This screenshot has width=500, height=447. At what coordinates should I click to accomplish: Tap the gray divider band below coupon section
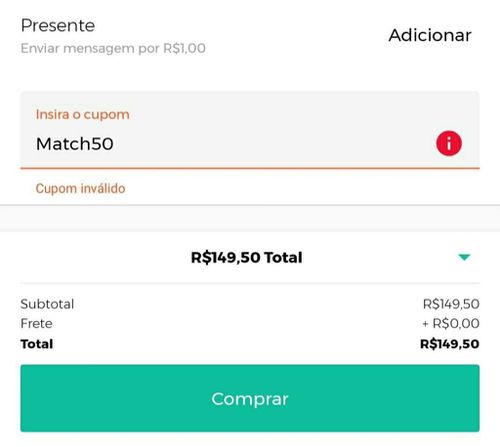250,218
